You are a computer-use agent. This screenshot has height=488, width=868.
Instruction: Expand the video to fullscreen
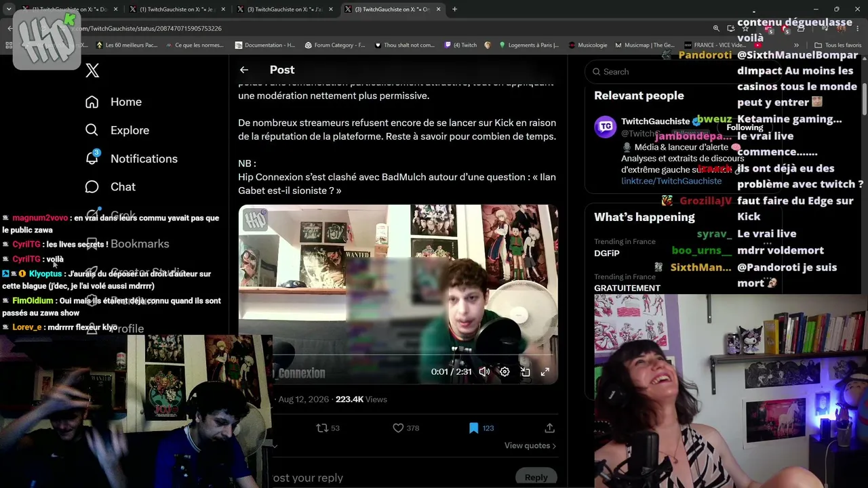[545, 371]
